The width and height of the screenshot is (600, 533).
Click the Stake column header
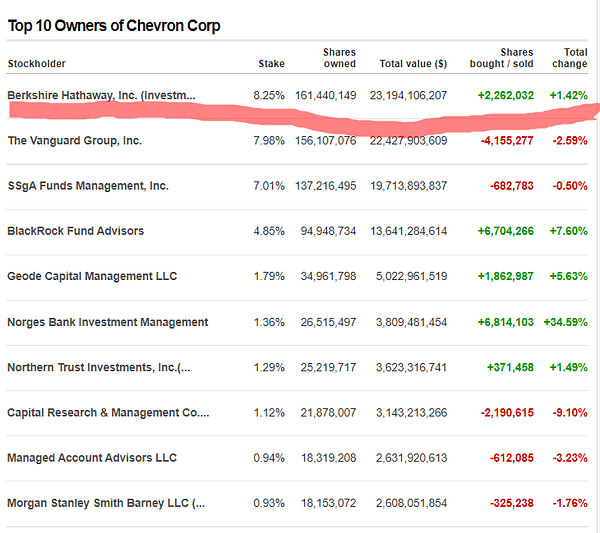(271, 64)
